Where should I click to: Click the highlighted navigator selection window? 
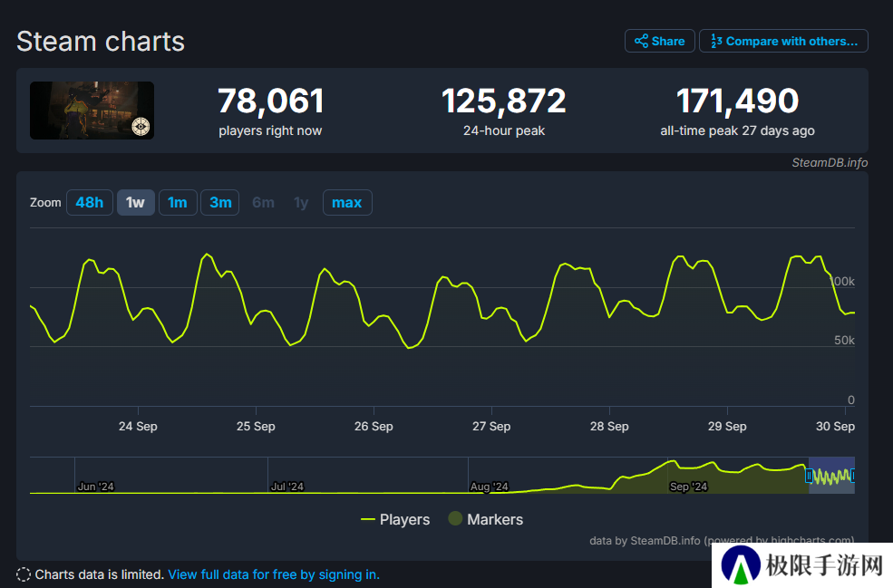831,476
